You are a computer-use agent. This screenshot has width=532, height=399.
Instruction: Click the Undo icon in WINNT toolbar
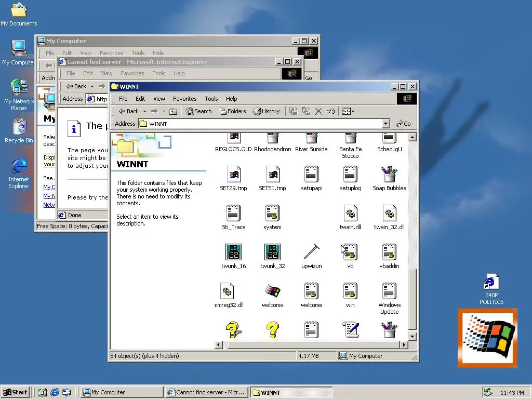coord(330,111)
